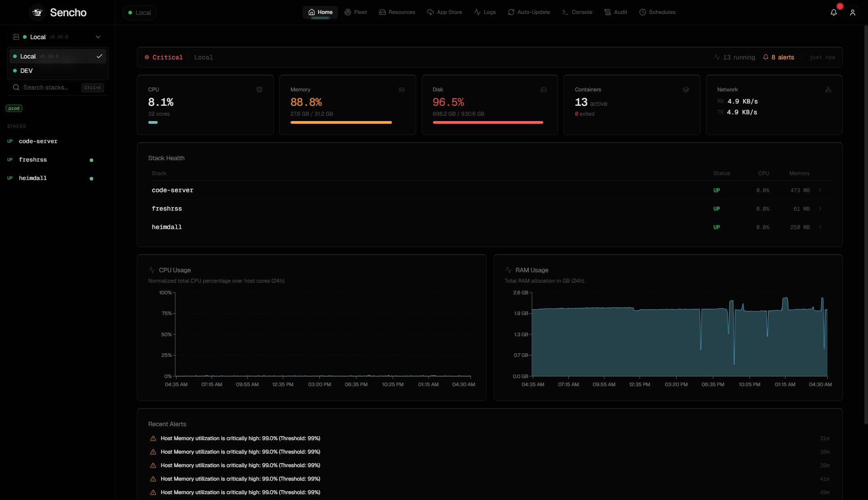868x500 pixels.
Task: Click the 61 MB memory cell for freshrss
Action: 802,209
